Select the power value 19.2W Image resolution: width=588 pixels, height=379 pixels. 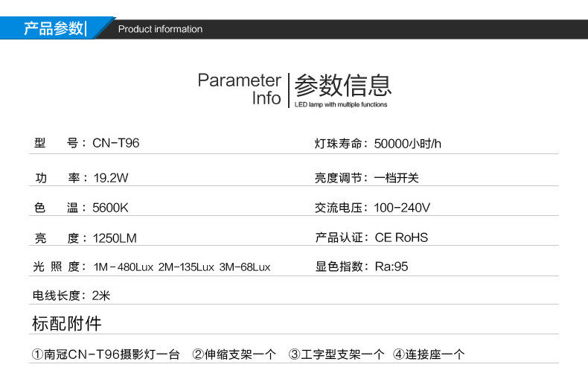111,177
